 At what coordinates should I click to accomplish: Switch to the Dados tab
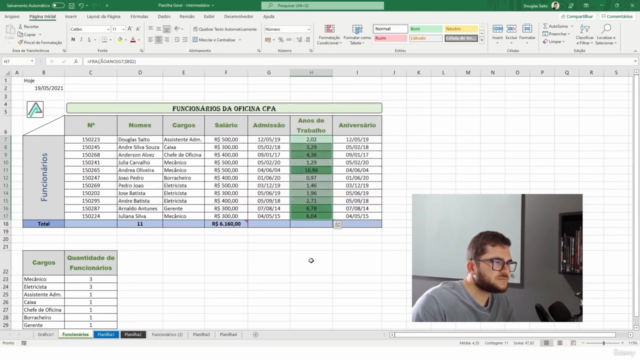164,16
